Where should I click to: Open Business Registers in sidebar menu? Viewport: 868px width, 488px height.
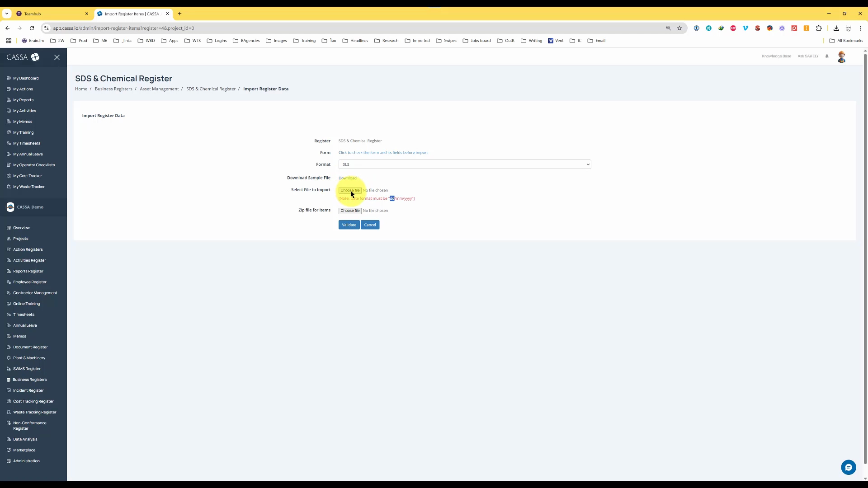click(x=29, y=380)
